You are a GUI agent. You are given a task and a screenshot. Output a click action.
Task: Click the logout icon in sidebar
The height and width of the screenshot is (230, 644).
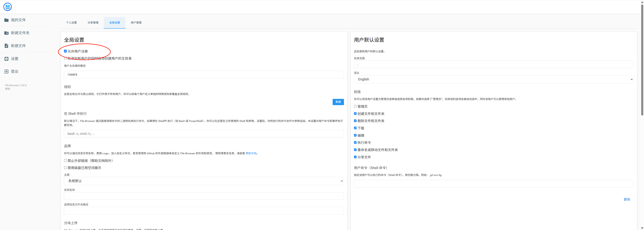pos(7,71)
